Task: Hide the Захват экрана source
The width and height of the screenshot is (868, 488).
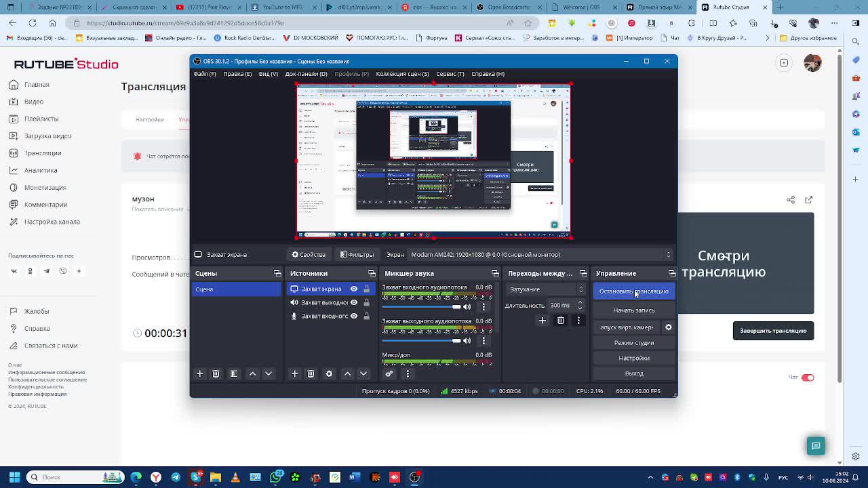Action: tap(353, 289)
